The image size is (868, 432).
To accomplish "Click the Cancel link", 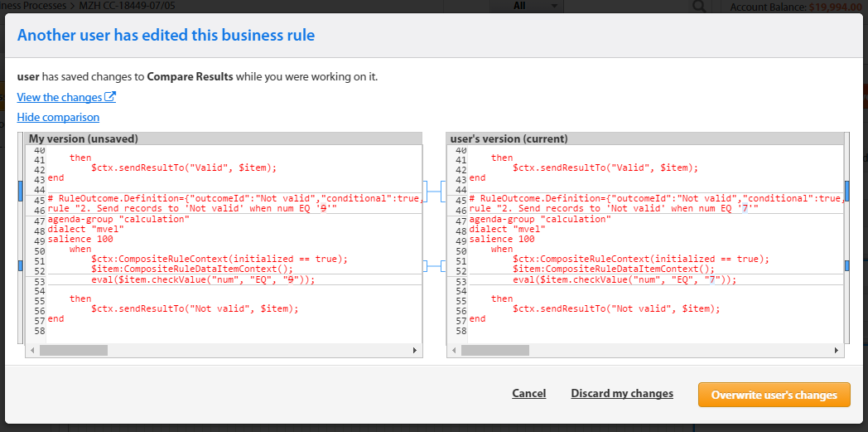I will click(528, 393).
